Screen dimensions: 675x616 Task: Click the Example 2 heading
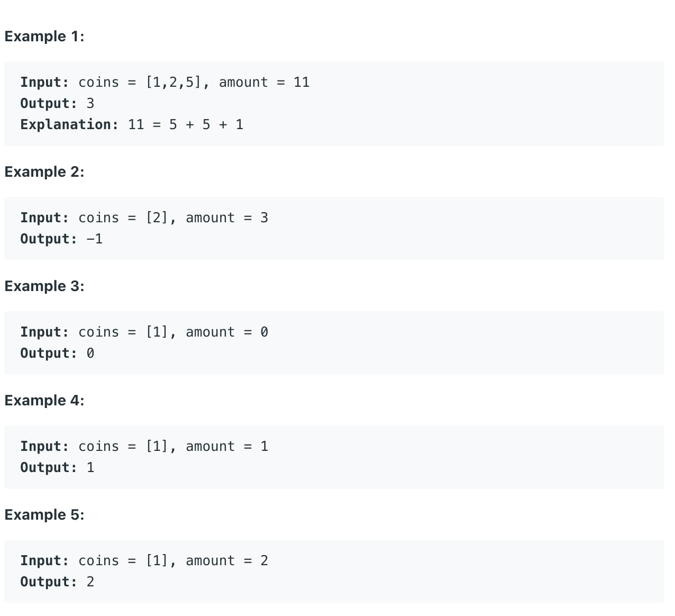click(x=44, y=172)
